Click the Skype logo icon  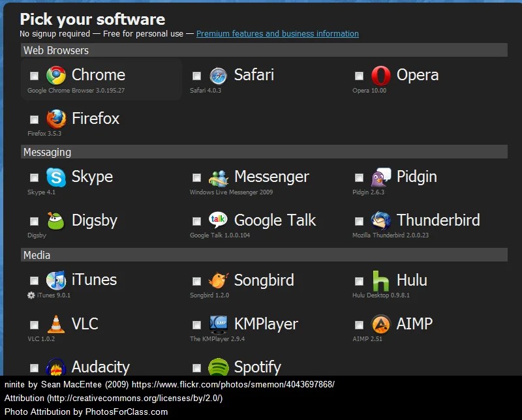(56, 177)
